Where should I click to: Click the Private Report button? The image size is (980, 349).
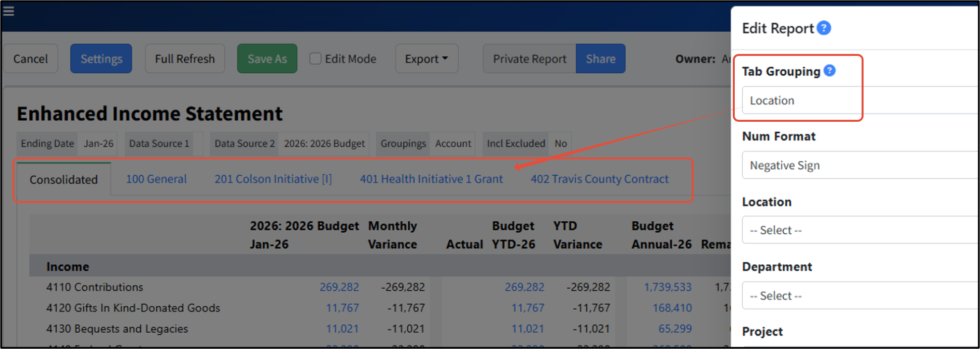(x=530, y=58)
